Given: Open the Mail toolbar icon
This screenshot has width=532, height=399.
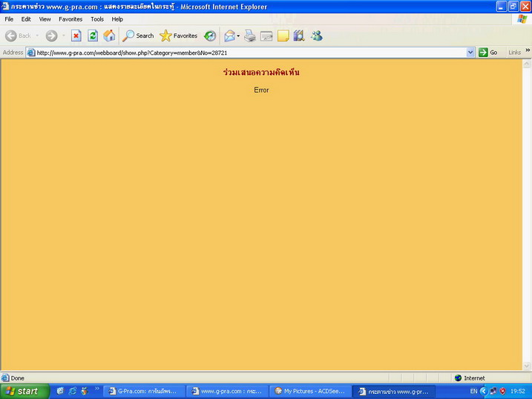Looking at the screenshot, I should point(229,36).
